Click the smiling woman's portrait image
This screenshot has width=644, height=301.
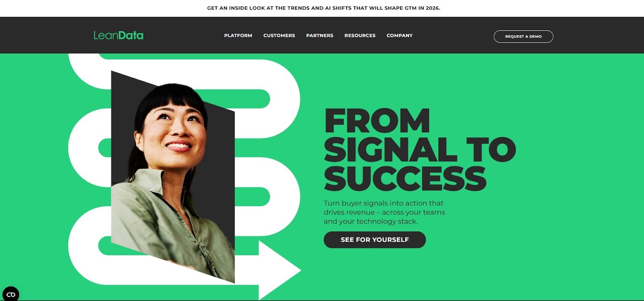click(x=173, y=177)
